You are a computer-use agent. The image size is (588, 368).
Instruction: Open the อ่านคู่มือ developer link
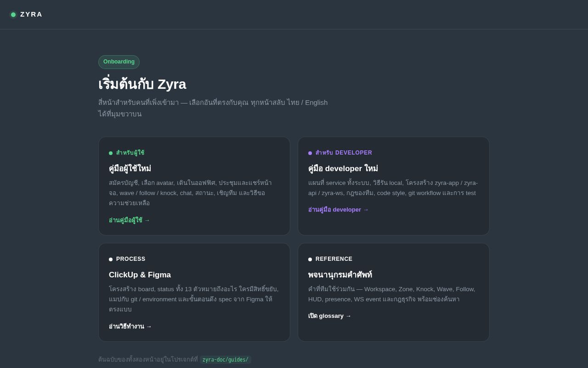tap(339, 210)
